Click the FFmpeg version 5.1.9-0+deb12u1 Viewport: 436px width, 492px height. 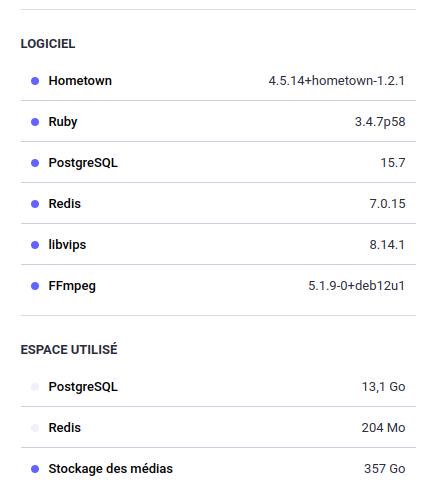click(x=356, y=286)
